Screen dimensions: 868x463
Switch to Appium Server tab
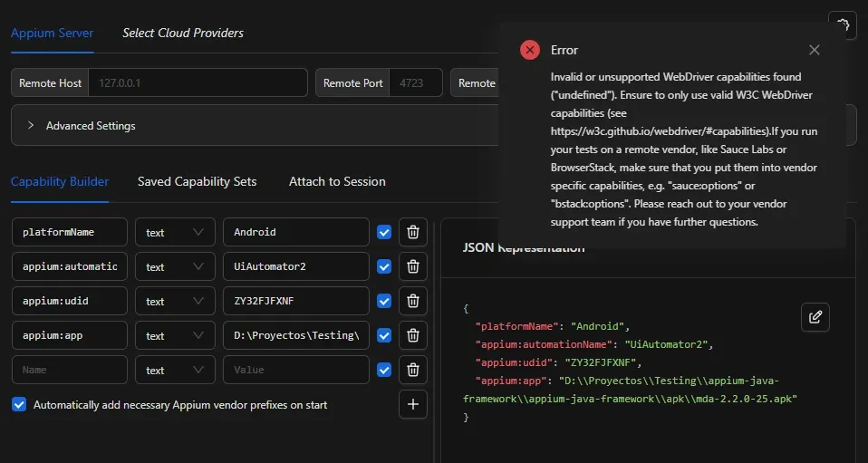pos(52,33)
